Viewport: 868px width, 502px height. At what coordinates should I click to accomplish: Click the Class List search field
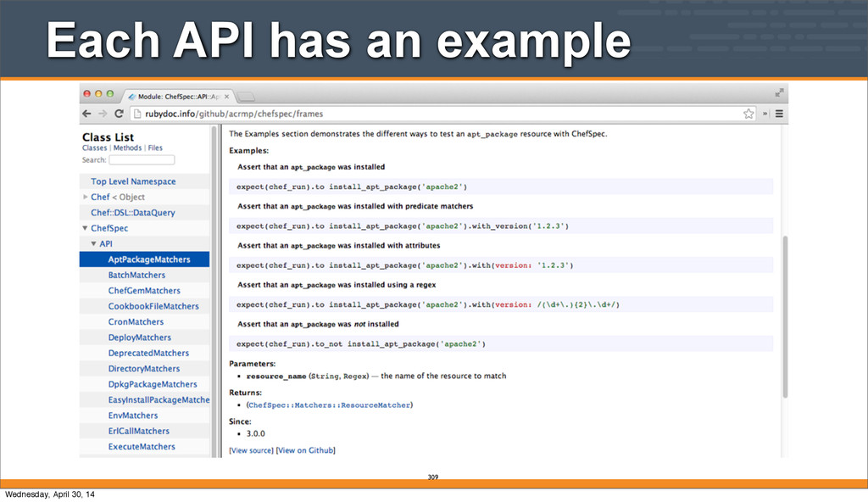tap(142, 159)
